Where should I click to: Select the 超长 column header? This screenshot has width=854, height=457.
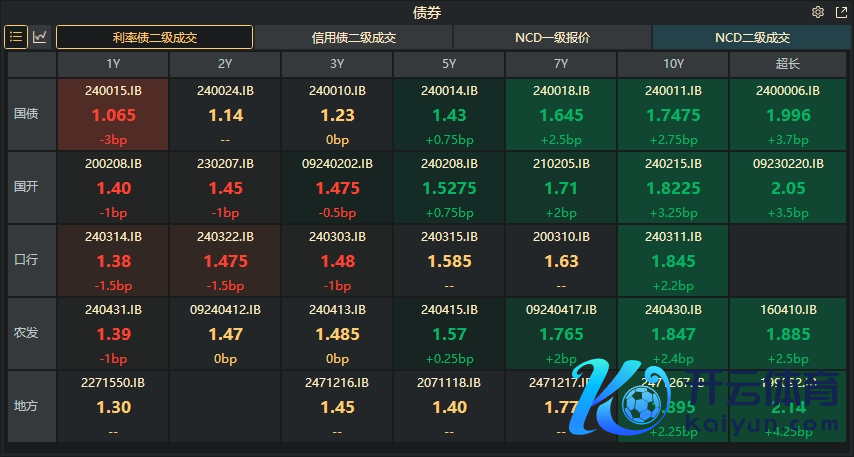pos(787,64)
